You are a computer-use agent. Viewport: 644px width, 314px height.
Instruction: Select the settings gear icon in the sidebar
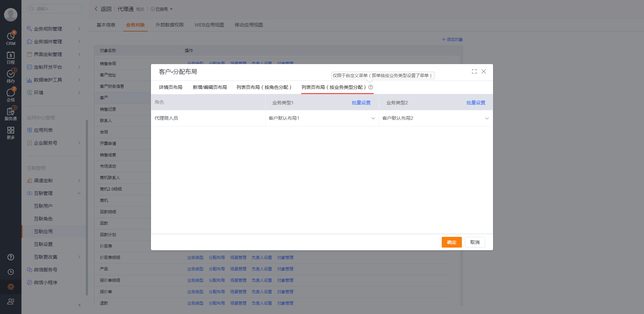(10, 286)
